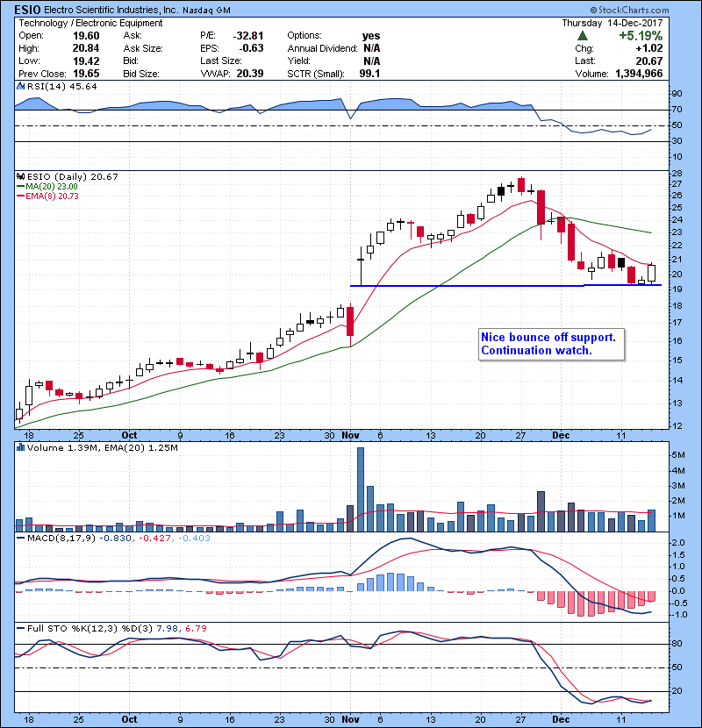702x728 pixels.
Task: Click the 70 level on the RSI axis
Action: [x=677, y=110]
